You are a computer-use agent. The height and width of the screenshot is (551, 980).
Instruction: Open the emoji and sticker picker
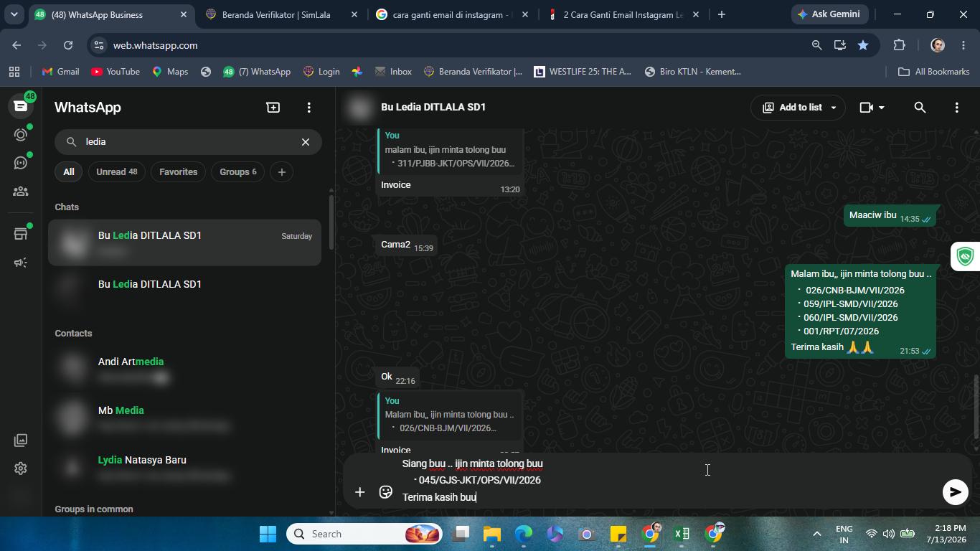point(386,492)
